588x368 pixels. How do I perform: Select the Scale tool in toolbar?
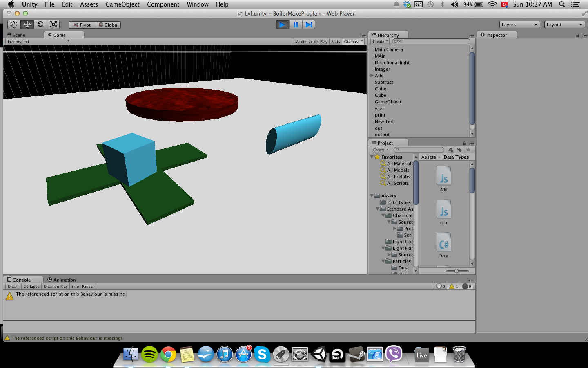pyautogui.click(x=53, y=25)
